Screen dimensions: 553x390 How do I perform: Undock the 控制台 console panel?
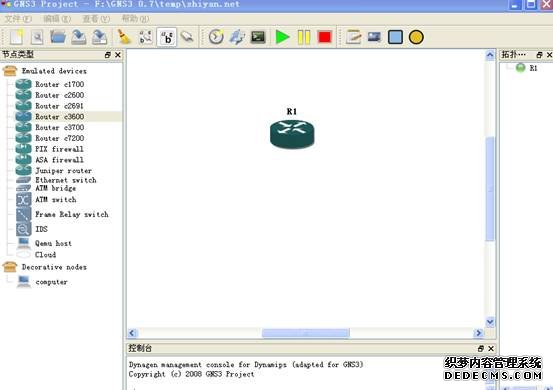point(480,348)
